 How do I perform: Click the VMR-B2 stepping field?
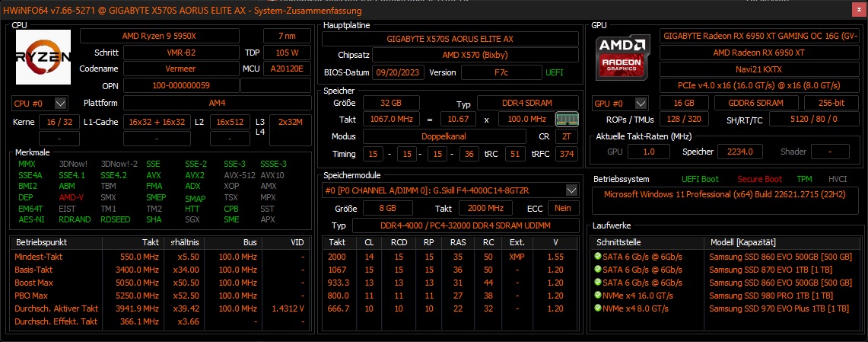[182, 53]
